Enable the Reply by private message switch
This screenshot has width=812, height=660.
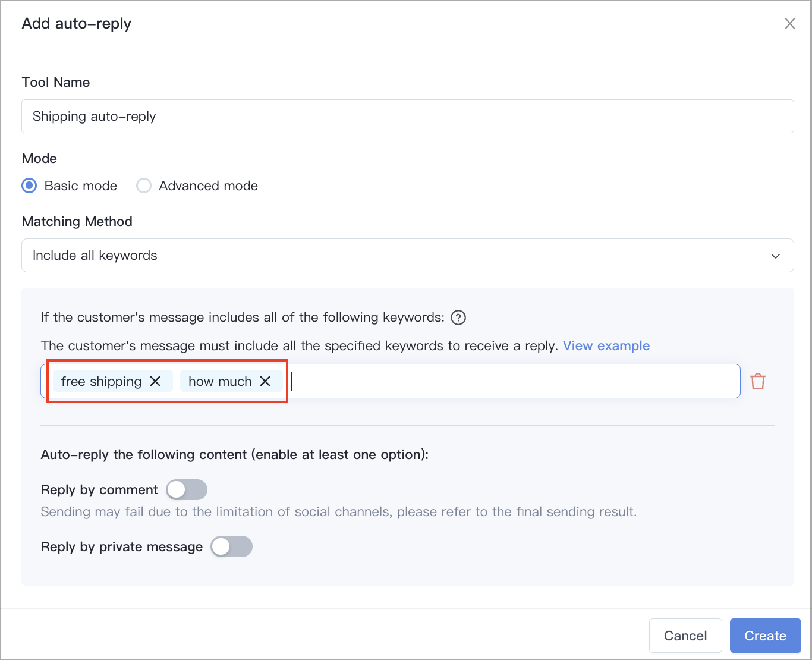click(232, 546)
